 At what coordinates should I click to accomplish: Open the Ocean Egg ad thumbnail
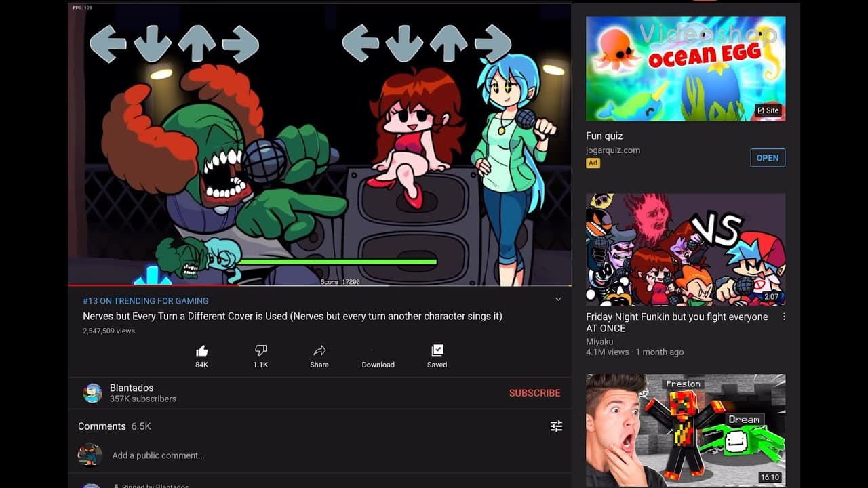(686, 68)
